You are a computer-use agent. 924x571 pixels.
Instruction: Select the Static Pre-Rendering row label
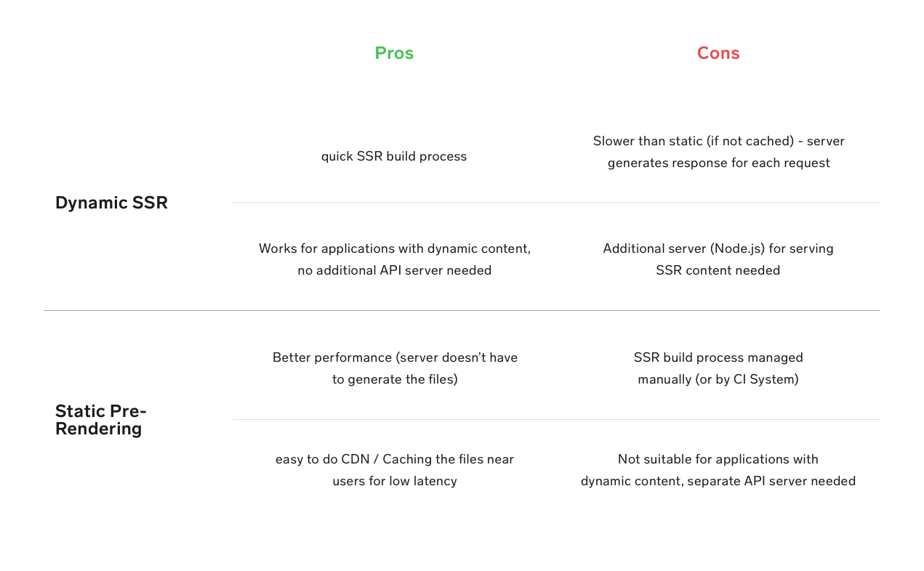coord(100,420)
